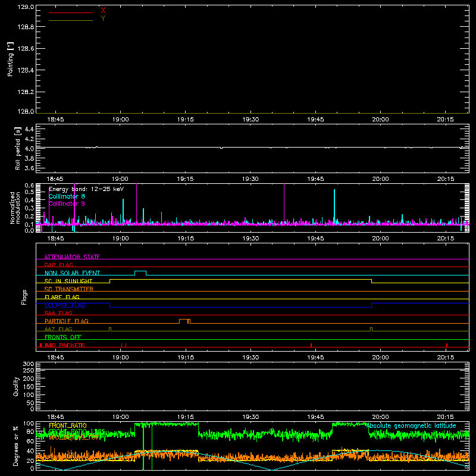Select the 'Energy band: 12-25 keV' annotation
Image resolution: width=476 pixels, height=476 pixels.
click(x=86, y=189)
